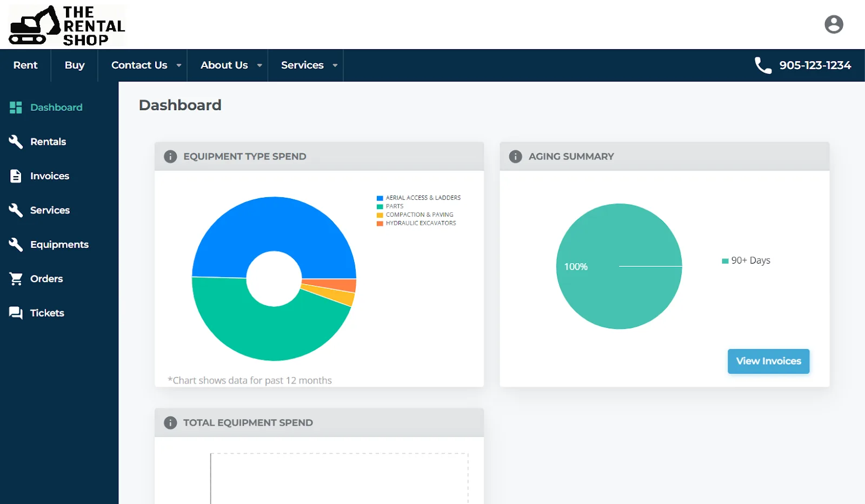Click the Equipment Type Spend info icon
The height and width of the screenshot is (504, 865).
click(x=170, y=157)
